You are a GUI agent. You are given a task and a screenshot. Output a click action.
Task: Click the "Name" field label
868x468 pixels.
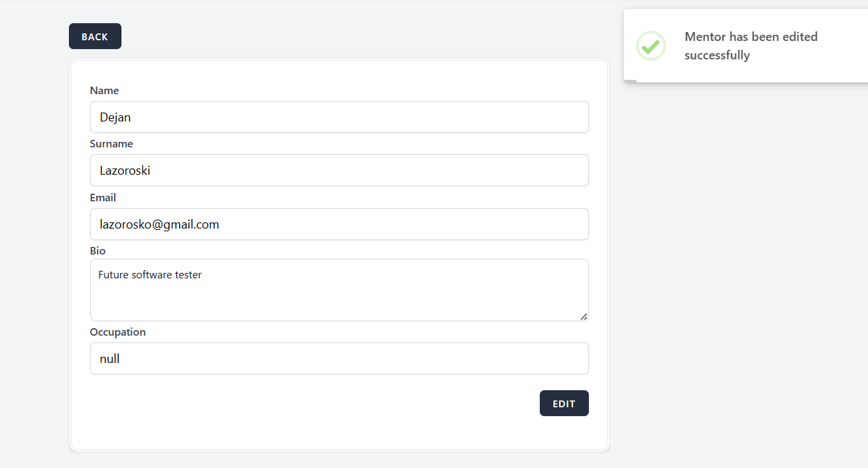click(x=104, y=91)
